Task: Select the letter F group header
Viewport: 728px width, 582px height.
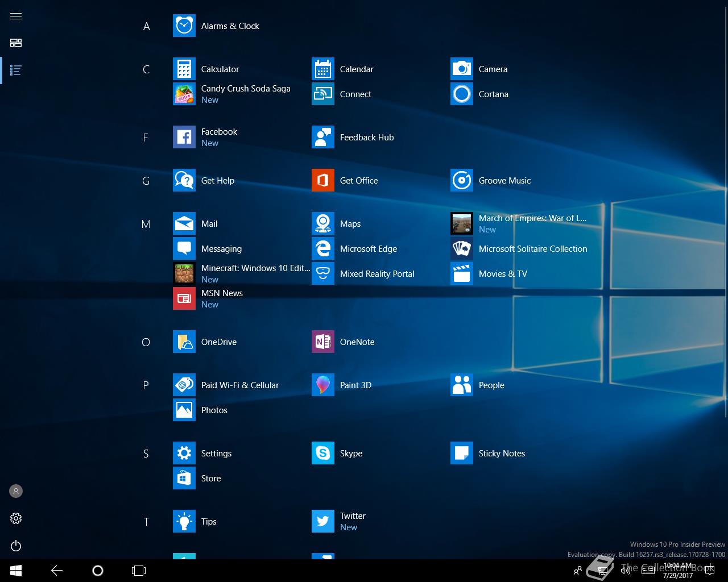Action: [x=146, y=138]
